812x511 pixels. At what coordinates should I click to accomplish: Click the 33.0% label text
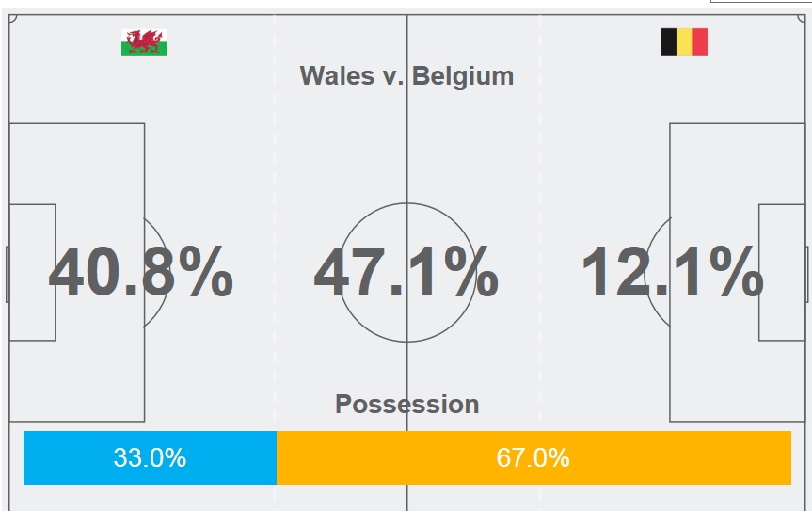(x=150, y=458)
